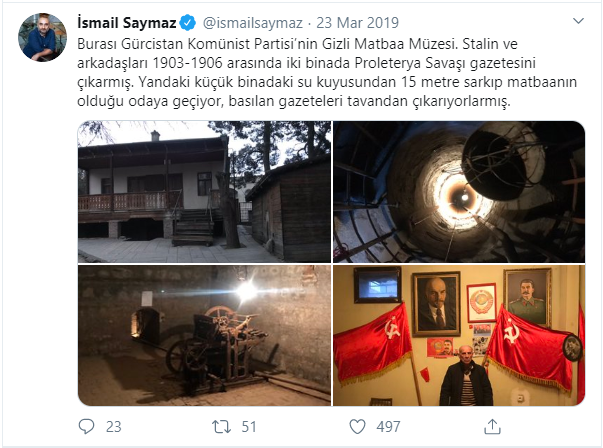603x448 pixels.
Task: Open the 23 Mar 2019 timestamp
Action: 358,23
